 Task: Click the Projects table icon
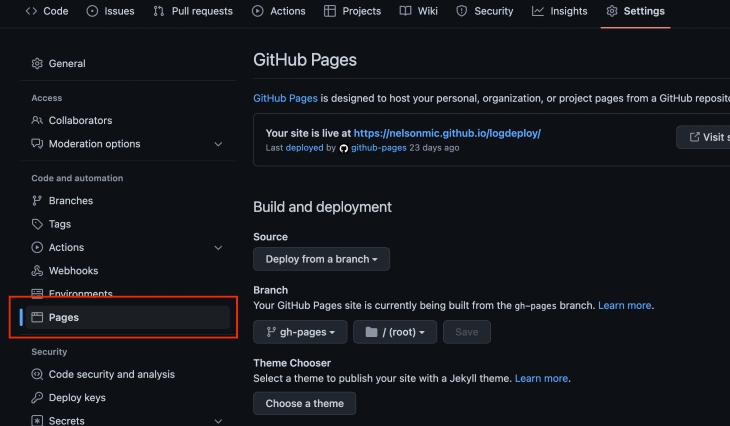330,11
